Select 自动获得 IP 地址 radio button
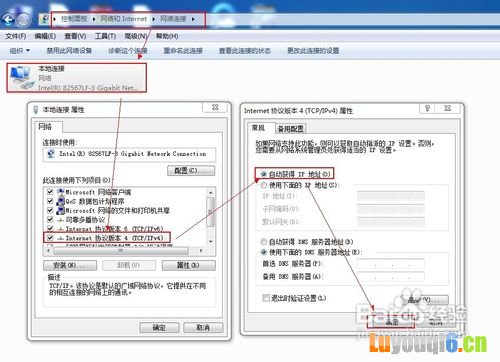 264,174
